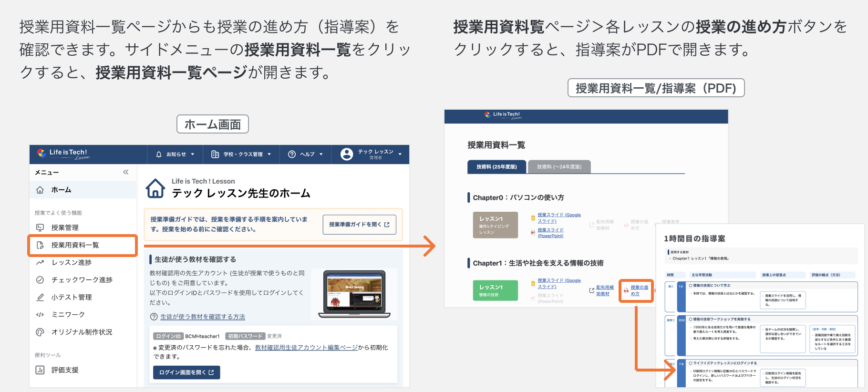Click the PDF icon beside 授業の進め方

click(626, 290)
